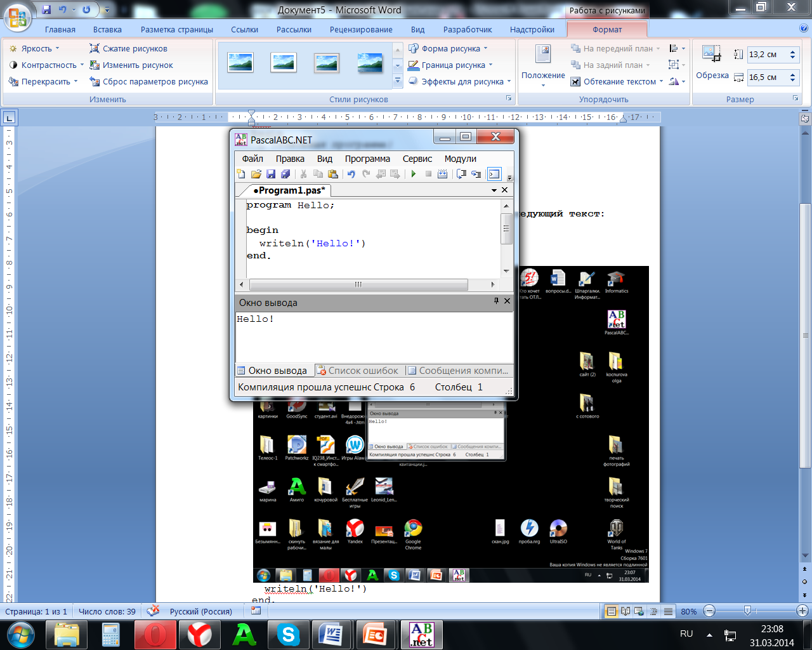Toggle output window icon in PascalABC toolbar
Viewport: 812px width, 650px height.
pyautogui.click(x=494, y=174)
